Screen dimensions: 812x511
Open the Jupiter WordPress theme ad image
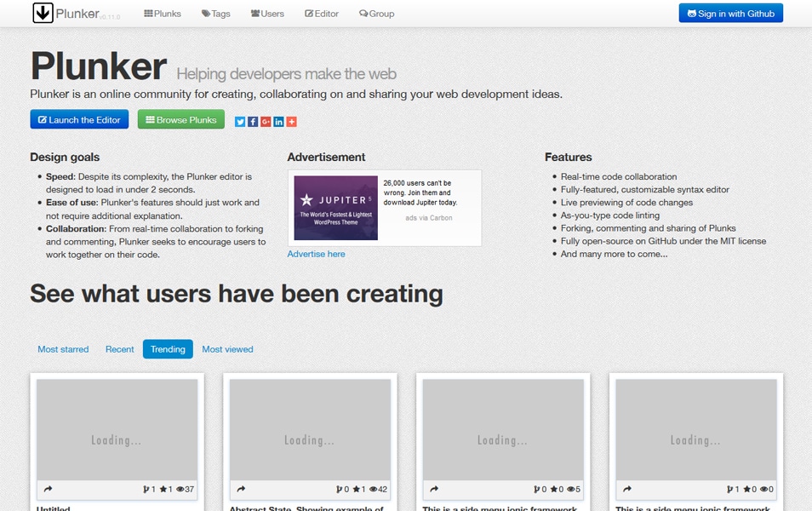click(335, 208)
